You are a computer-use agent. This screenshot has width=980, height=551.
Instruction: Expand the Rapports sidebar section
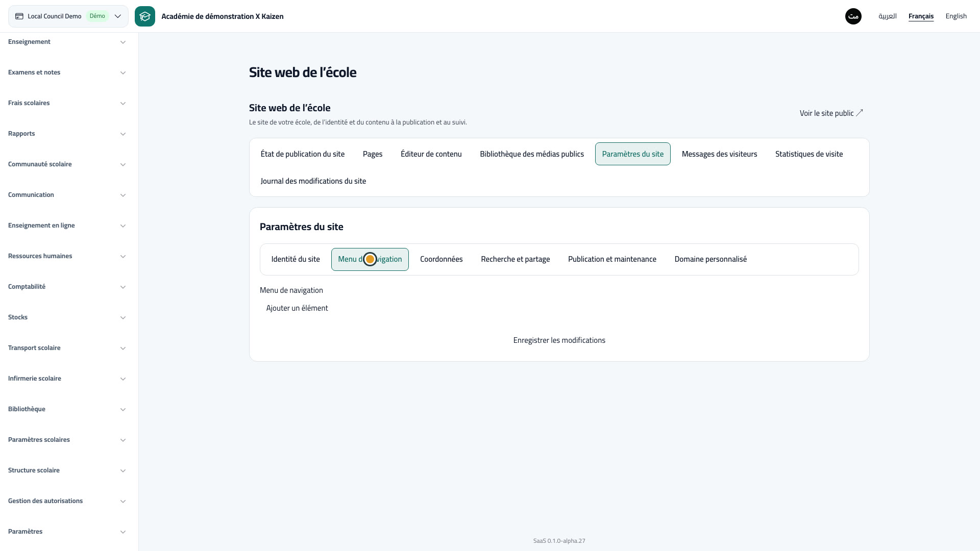tap(67, 134)
